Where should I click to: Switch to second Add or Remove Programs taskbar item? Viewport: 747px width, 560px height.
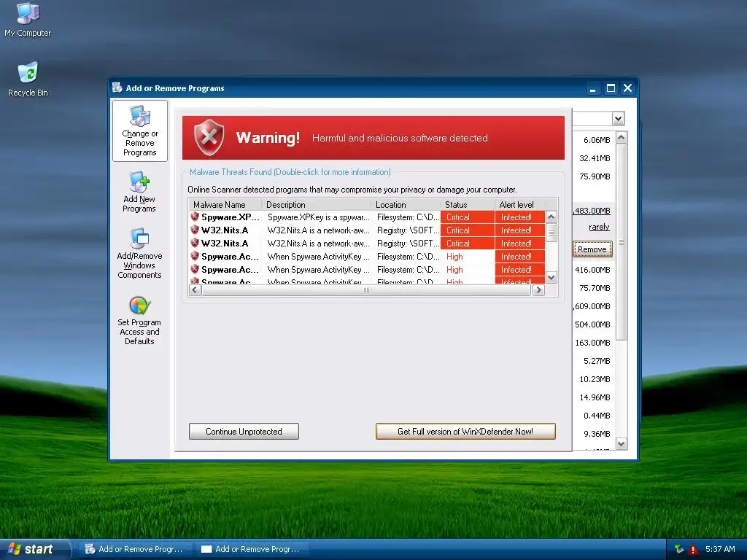tap(252, 549)
